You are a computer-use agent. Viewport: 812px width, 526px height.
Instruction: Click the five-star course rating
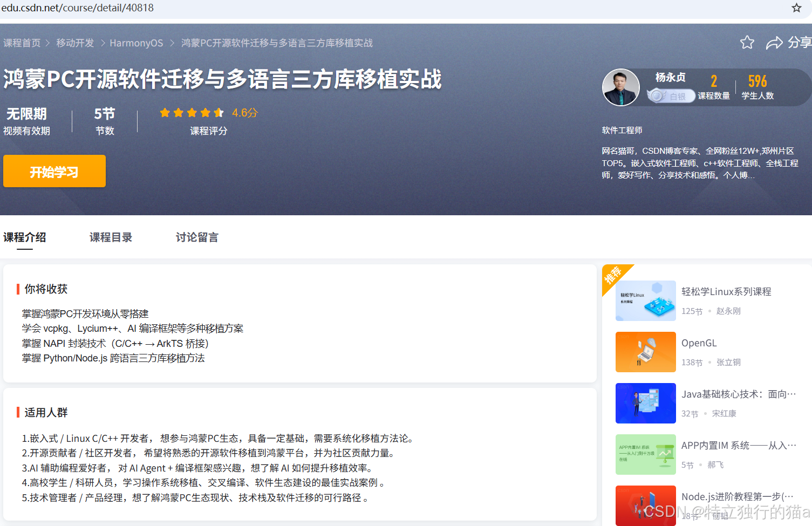pyautogui.click(x=192, y=113)
